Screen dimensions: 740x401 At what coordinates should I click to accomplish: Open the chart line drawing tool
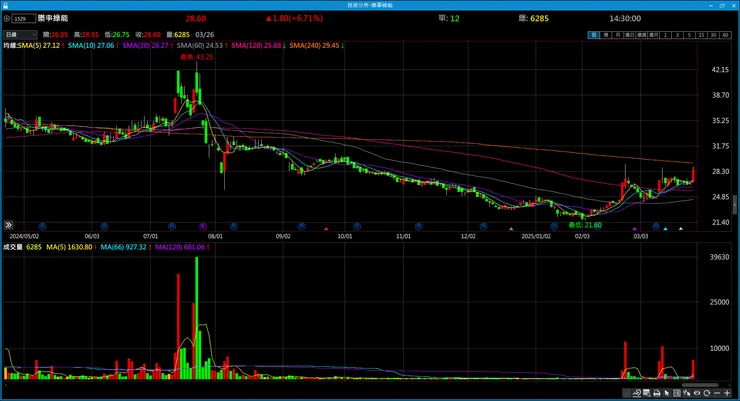click(x=637, y=393)
